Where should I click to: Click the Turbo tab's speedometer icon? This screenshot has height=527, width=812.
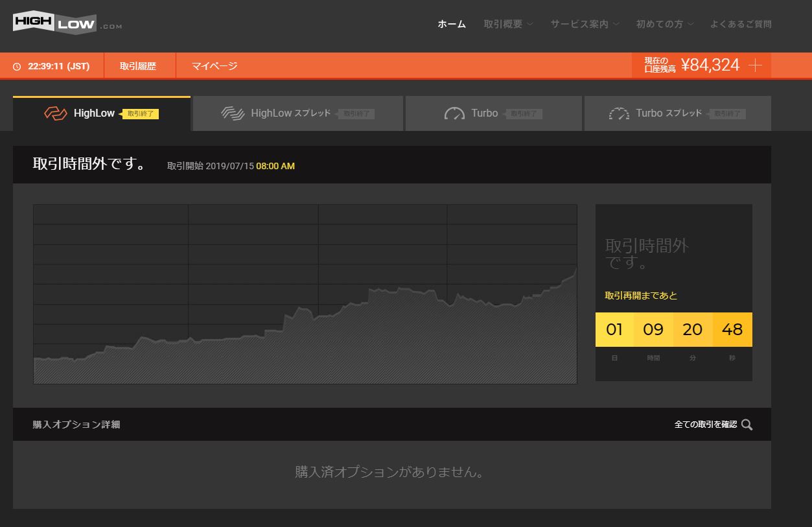[x=454, y=113]
